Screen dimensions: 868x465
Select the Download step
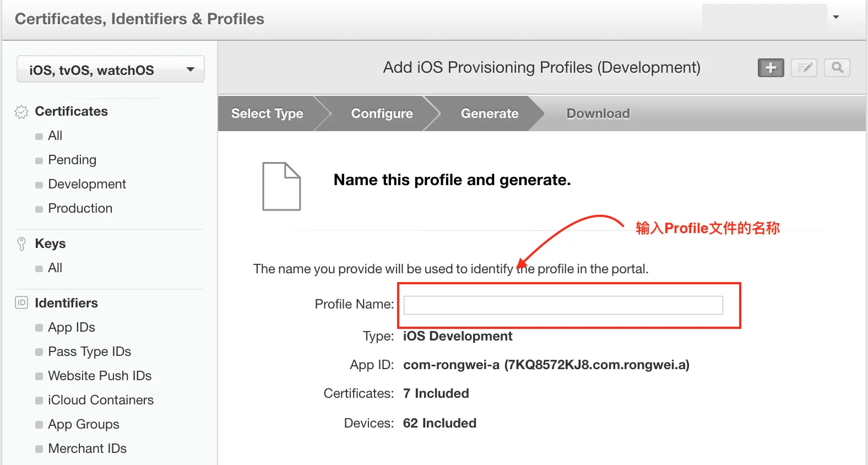(598, 113)
